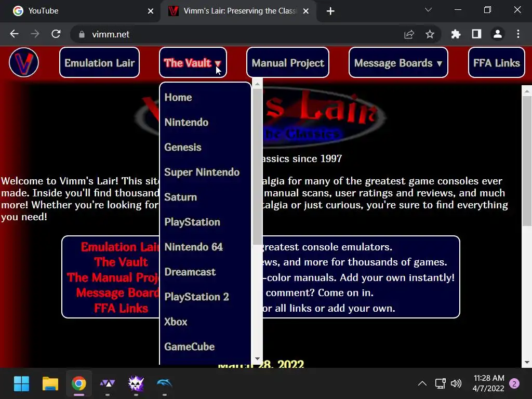Open the Windows Start menu

click(x=21, y=384)
